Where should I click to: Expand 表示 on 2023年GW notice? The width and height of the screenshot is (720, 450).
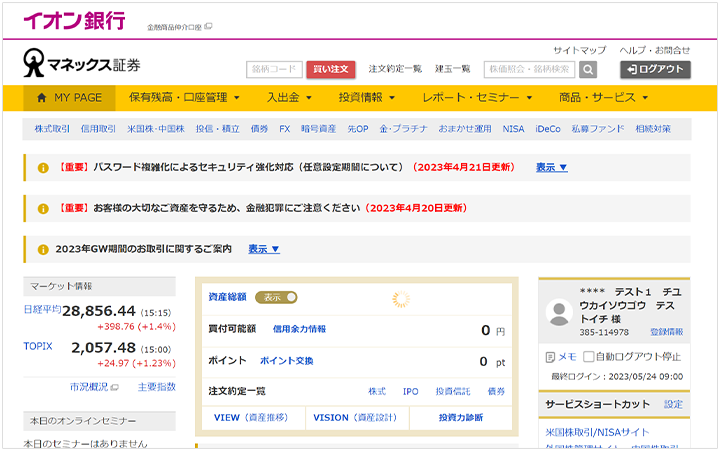tap(264, 249)
